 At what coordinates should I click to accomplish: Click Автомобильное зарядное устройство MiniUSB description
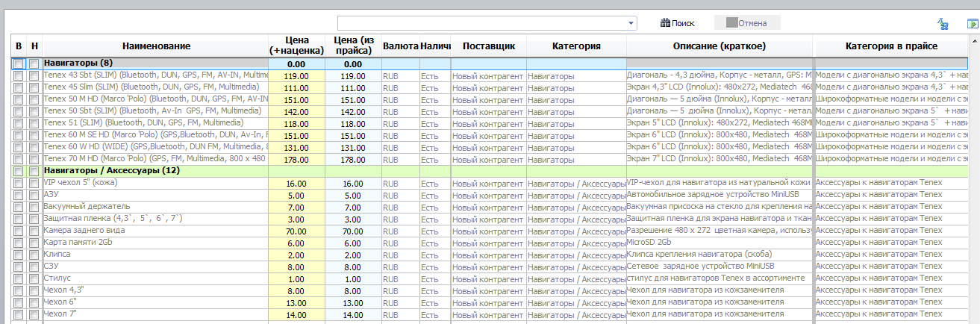click(720, 196)
